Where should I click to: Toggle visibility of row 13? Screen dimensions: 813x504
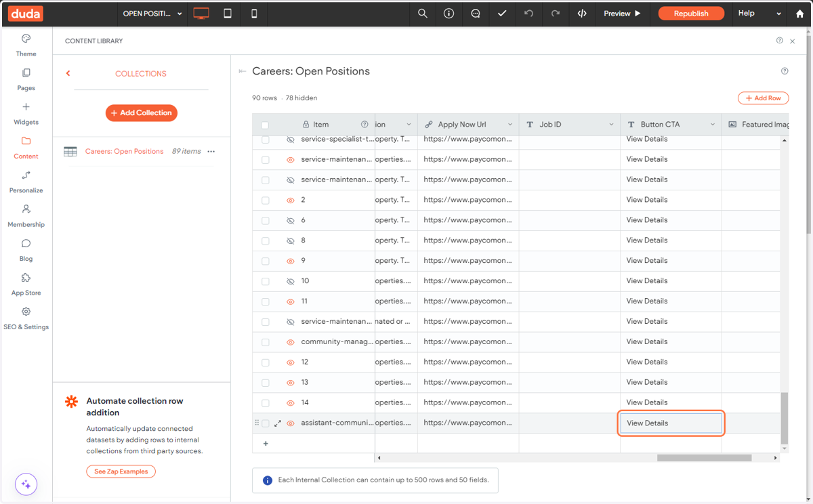click(291, 383)
